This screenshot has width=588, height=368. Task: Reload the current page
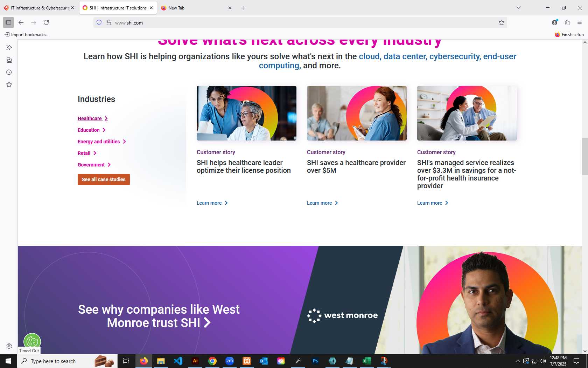tap(46, 22)
